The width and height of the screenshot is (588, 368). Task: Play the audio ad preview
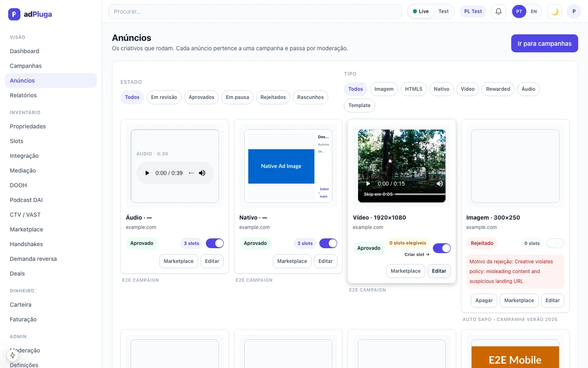point(147,173)
